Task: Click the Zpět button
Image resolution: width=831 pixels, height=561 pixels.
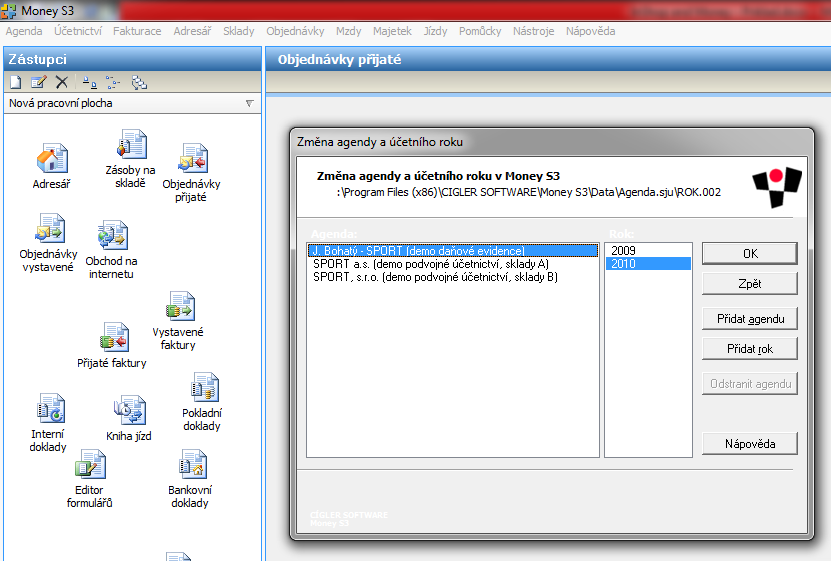Action: [x=750, y=284]
